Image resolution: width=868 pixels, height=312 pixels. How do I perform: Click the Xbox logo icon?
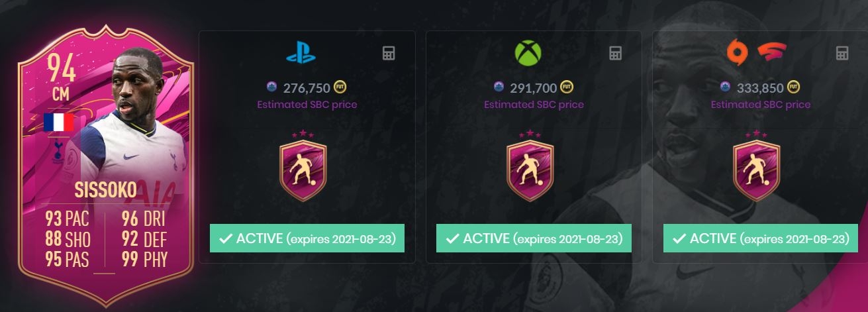[528, 54]
